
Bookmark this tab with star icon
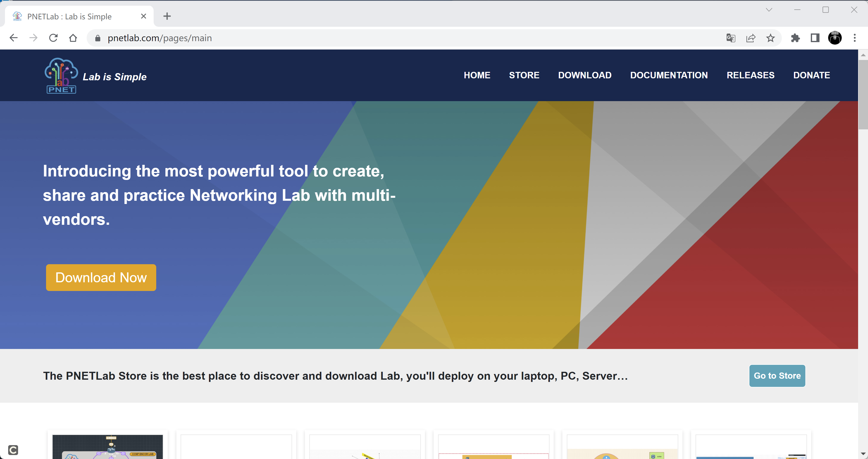click(770, 38)
